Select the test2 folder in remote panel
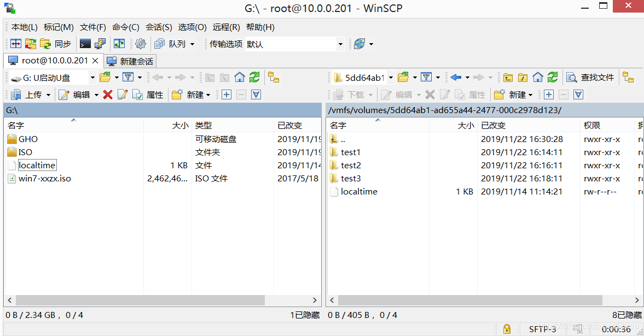644x336 pixels. [x=351, y=166]
